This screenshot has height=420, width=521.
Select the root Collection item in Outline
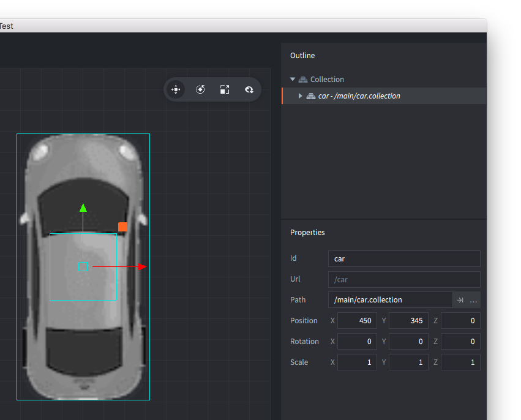327,80
